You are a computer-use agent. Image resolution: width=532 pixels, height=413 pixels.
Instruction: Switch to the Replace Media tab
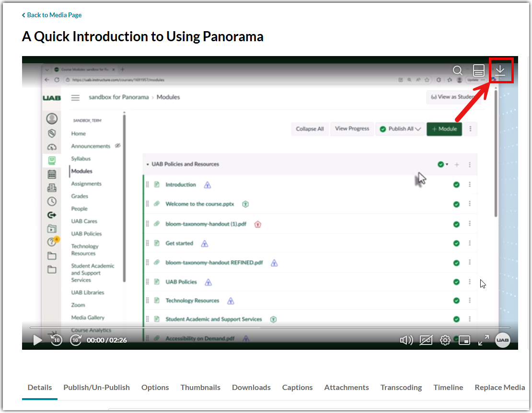tap(499, 388)
